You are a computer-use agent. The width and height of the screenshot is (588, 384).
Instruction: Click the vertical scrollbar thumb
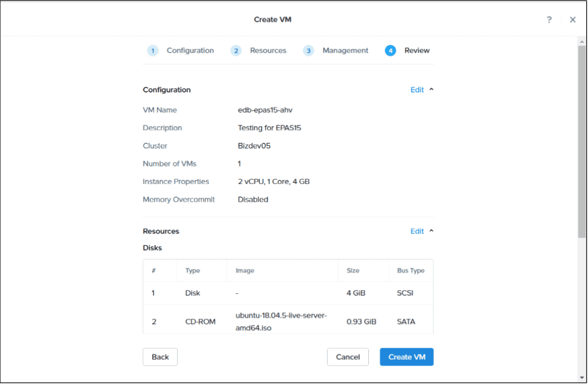pyautogui.click(x=582, y=142)
